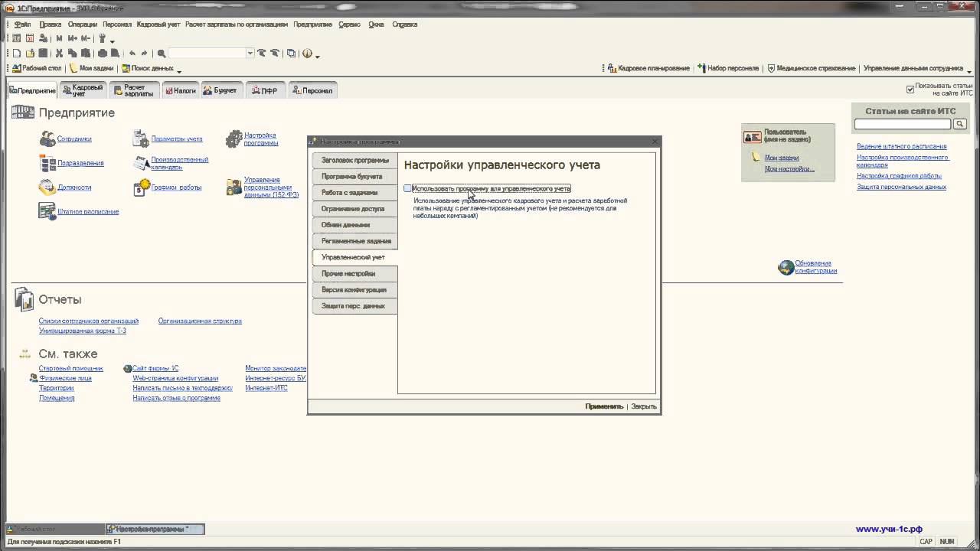
Task: Open the toolbar search combo box dropdown arrow
Action: tap(250, 54)
